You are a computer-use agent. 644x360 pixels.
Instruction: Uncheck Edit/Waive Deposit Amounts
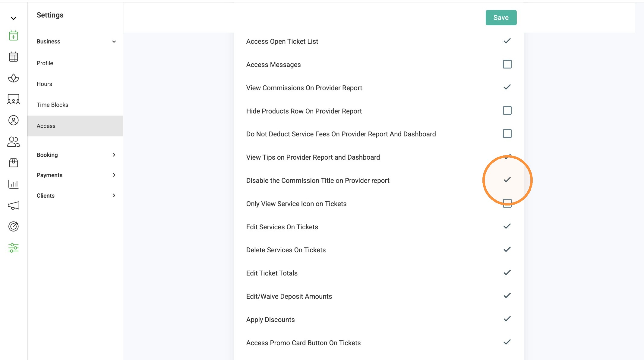(x=507, y=296)
